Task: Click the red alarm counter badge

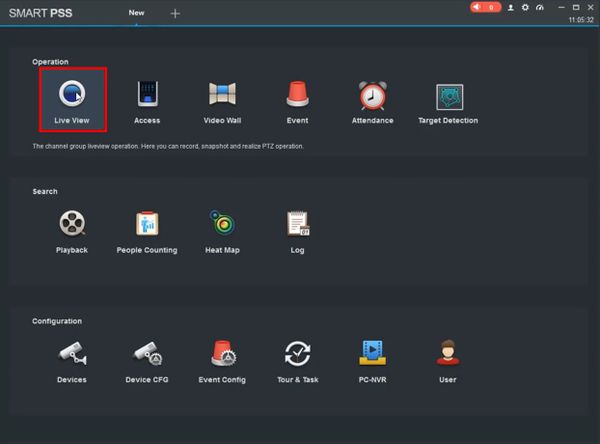Action: [x=486, y=7]
